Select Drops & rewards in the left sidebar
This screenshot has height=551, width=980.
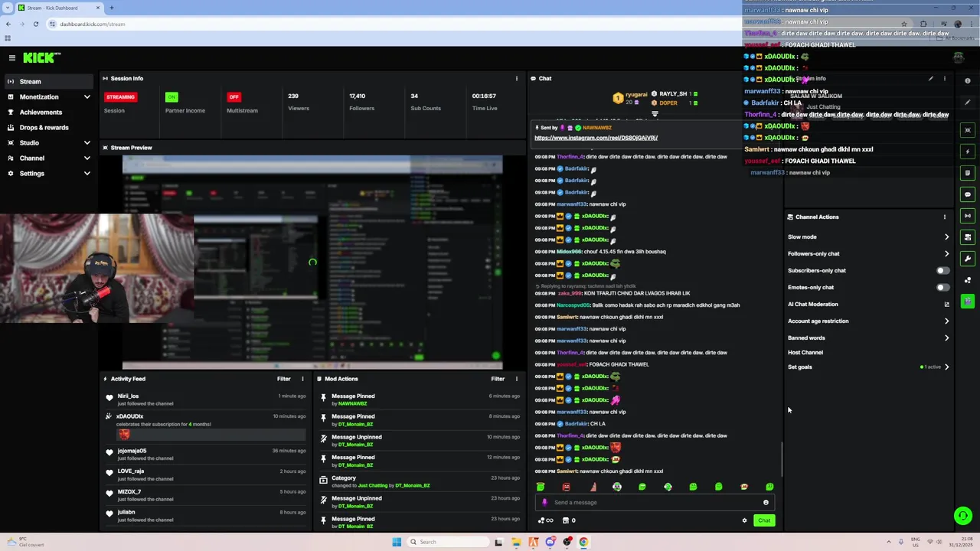point(49,128)
